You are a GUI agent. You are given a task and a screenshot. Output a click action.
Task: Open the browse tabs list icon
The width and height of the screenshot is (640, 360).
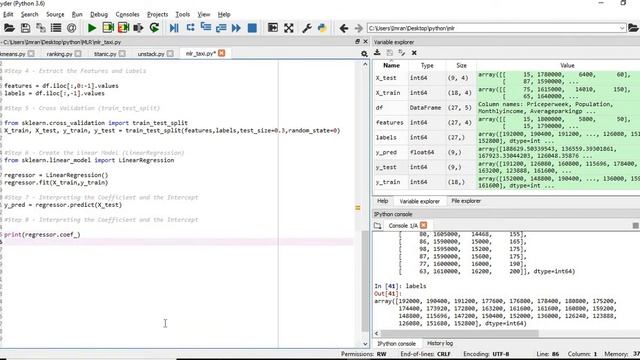click(x=56, y=28)
